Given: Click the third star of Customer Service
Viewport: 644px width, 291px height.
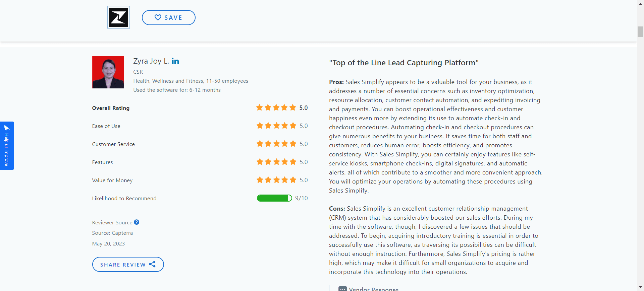Looking at the screenshot, I should [276, 144].
